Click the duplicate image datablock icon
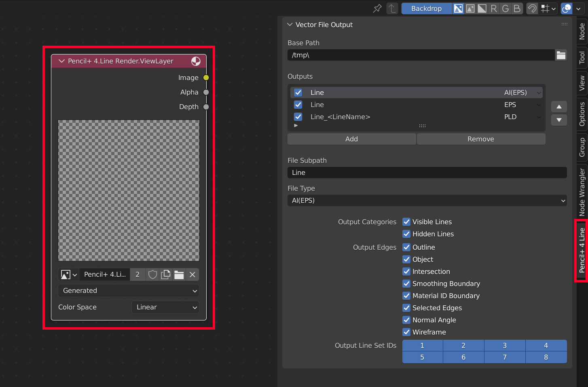The image size is (588, 387). (x=166, y=275)
